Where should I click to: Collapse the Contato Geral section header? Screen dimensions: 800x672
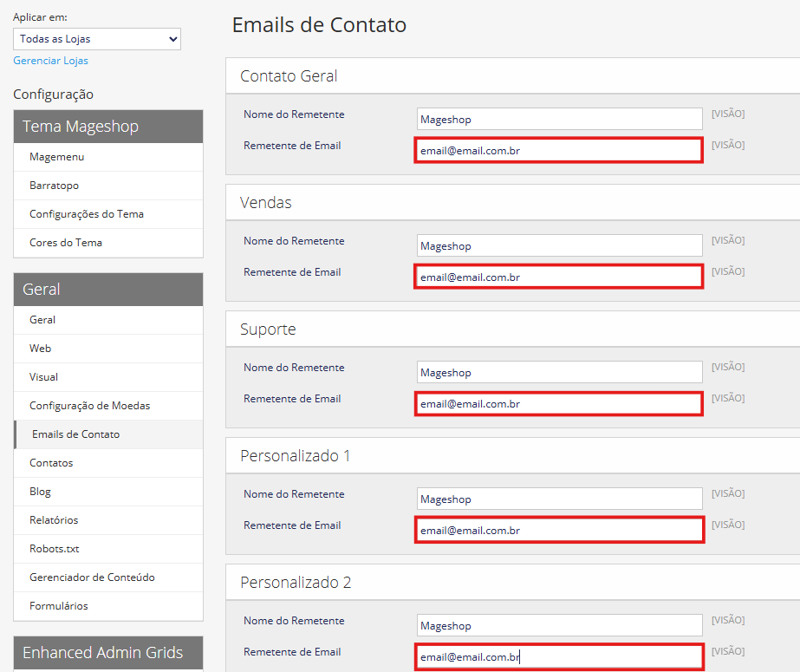(x=289, y=76)
